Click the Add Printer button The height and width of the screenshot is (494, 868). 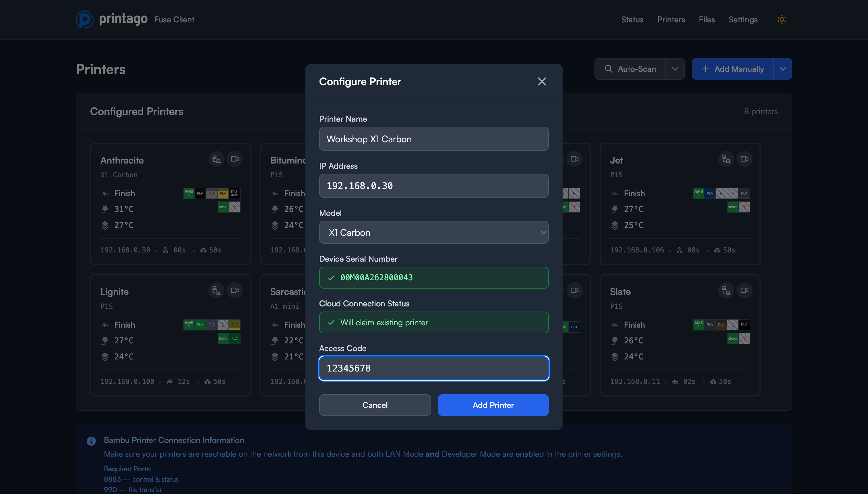(x=493, y=405)
